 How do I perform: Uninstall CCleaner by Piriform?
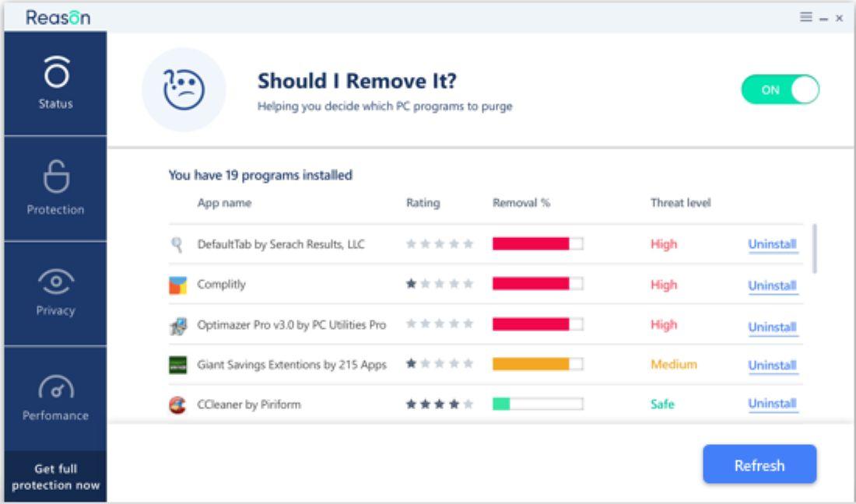[x=773, y=404]
